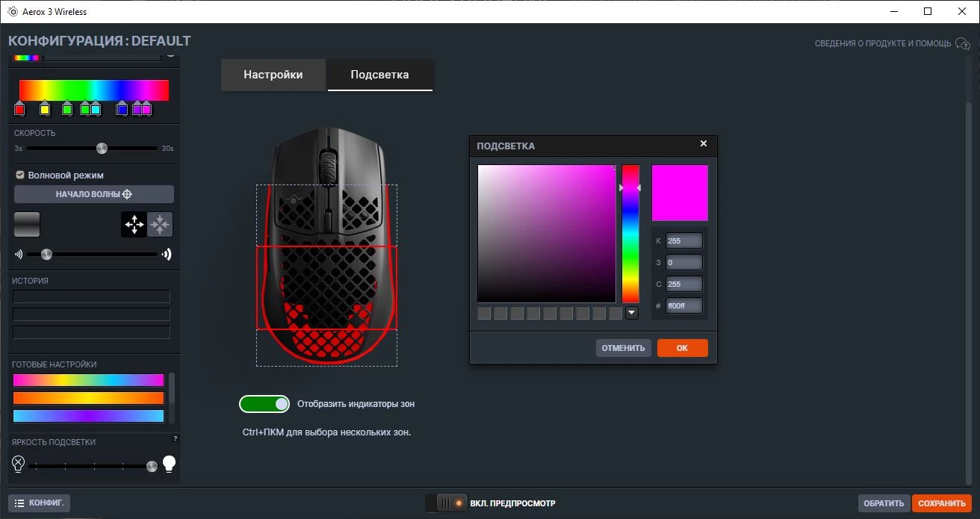Click the grayscale gradient type swatch
The image size is (980, 519).
27,224
